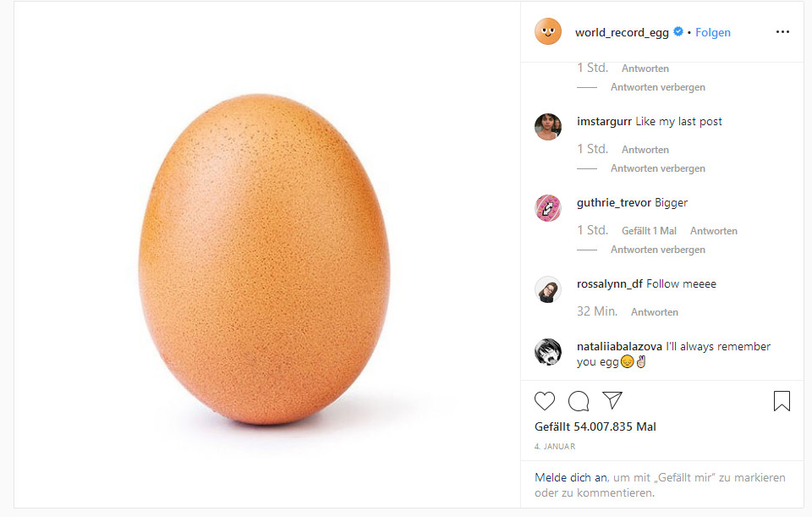View the 'Gefällt 54.007.835 Mal' likes count
The image size is (812, 517).
[595, 426]
